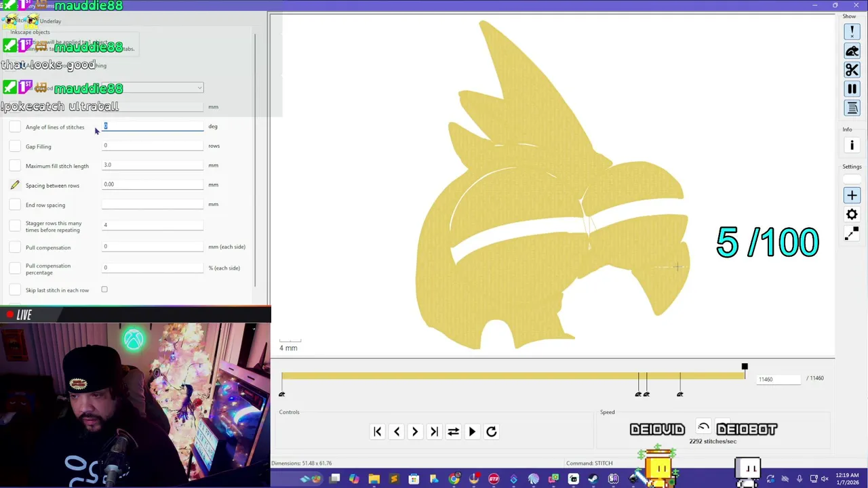
Task: Toggle Angle of lines of stitches checkbox
Action: click(15, 127)
